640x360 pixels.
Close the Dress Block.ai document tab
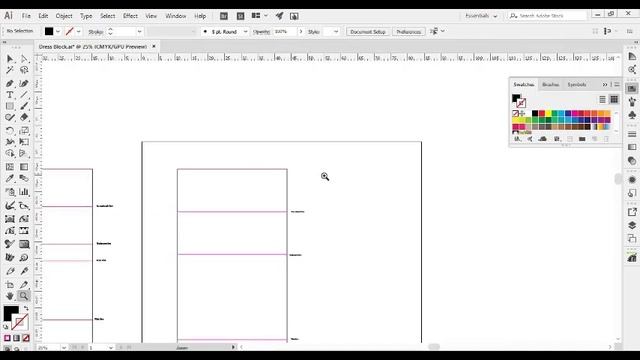coord(154,47)
